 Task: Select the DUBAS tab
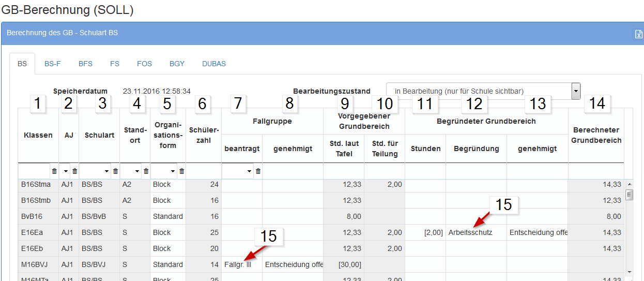coord(213,64)
